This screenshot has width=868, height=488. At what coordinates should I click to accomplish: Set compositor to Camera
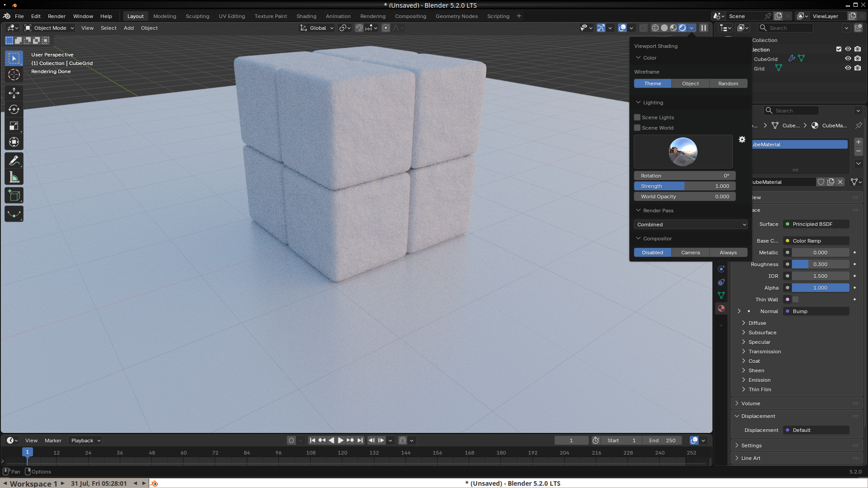point(690,253)
